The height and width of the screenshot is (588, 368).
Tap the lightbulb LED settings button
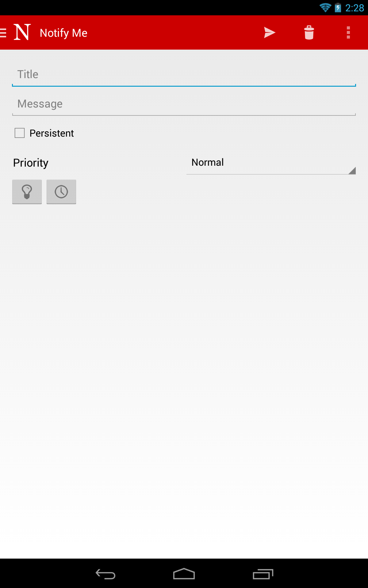click(x=27, y=192)
